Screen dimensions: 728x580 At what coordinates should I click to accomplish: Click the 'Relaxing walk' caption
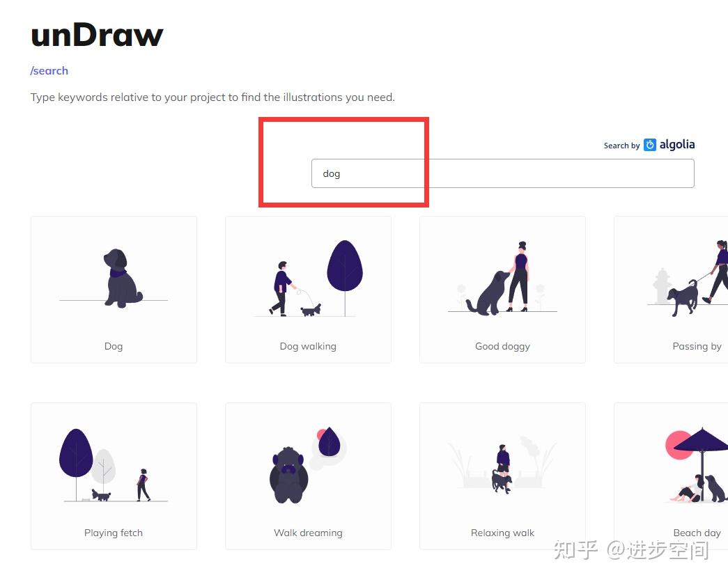pos(502,533)
